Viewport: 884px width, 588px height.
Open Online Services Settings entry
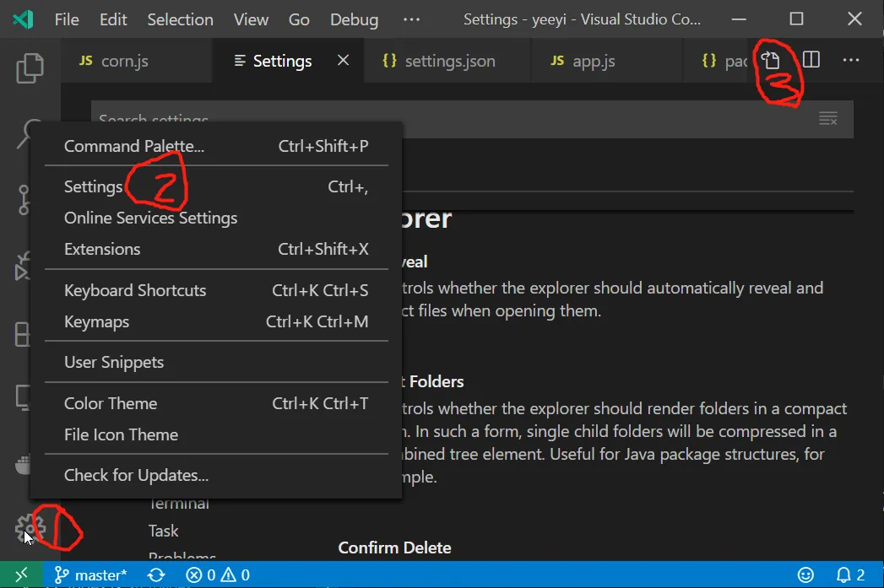coord(216,218)
